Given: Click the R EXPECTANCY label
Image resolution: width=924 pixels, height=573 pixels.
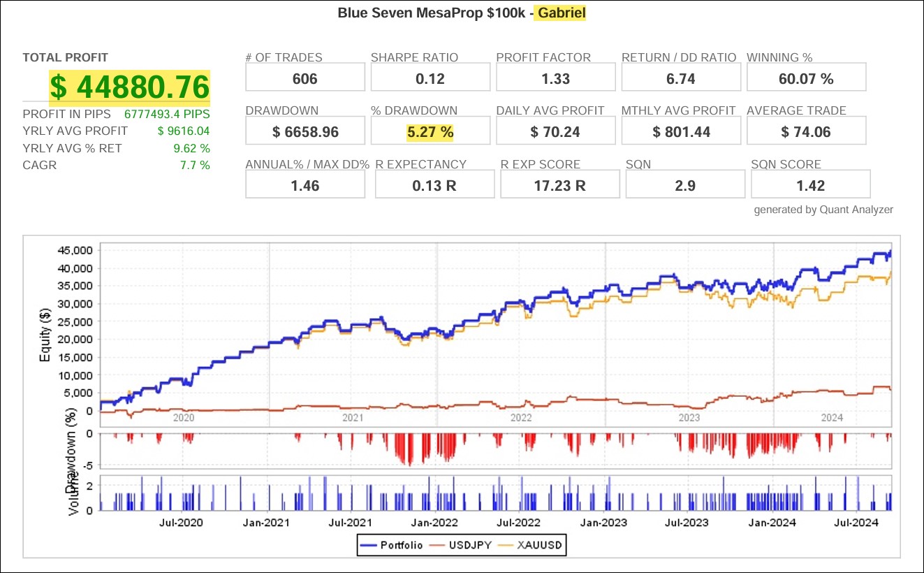Looking at the screenshot, I should [420, 165].
